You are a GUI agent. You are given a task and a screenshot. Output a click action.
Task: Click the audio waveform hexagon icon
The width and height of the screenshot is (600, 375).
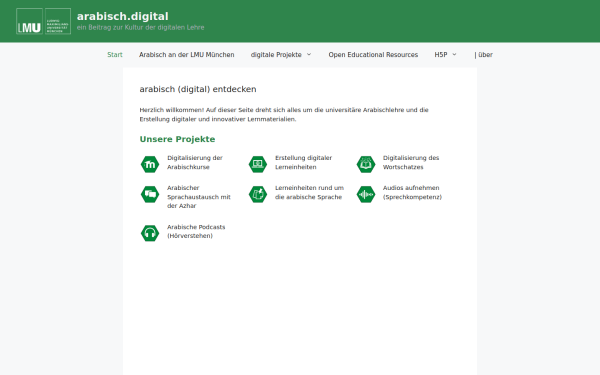[366, 194]
